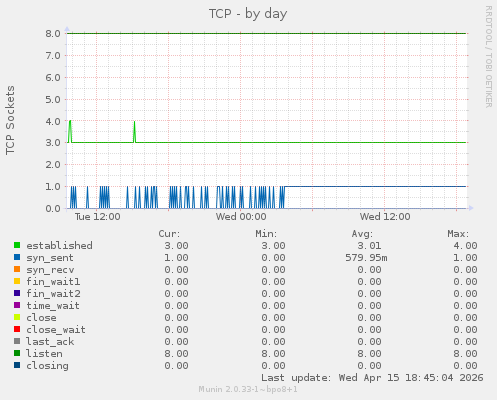Select the 'last_ack' legend label
497x400 pixels.
pyautogui.click(x=50, y=342)
